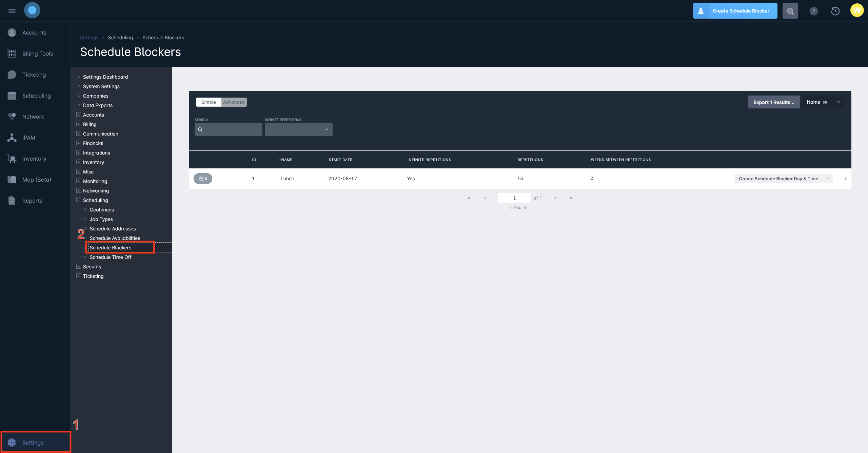The image size is (868, 453).
Task: Click the Reports document icon
Action: 12,201
